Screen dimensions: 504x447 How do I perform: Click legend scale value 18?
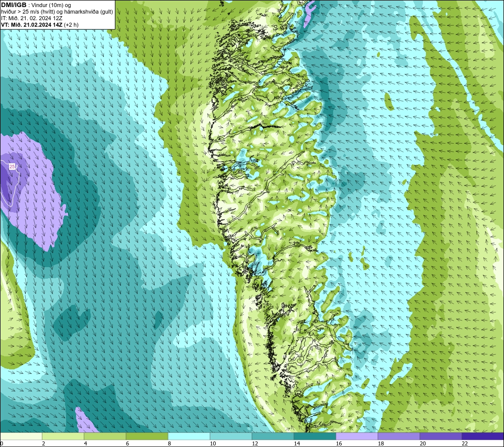pos(381,444)
